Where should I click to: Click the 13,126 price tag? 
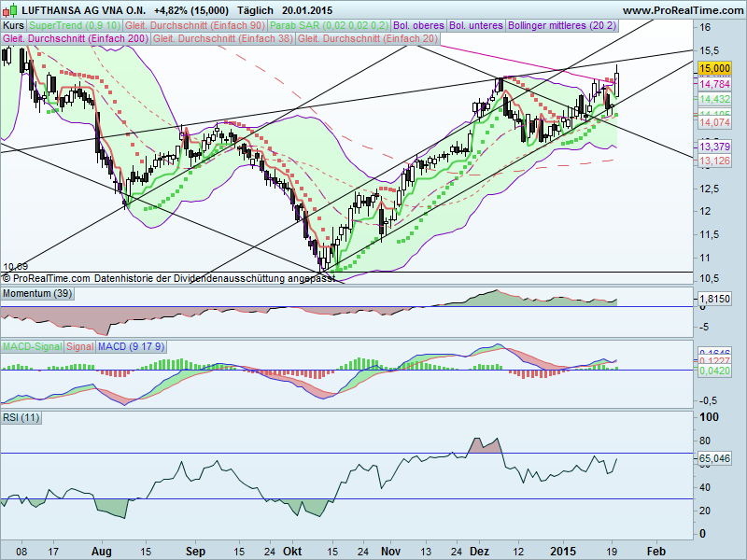(714, 161)
